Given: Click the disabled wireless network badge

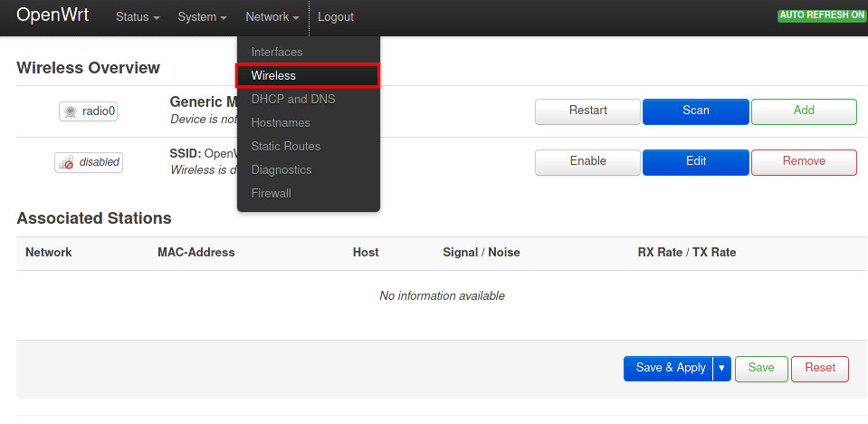Looking at the screenshot, I should (x=88, y=162).
